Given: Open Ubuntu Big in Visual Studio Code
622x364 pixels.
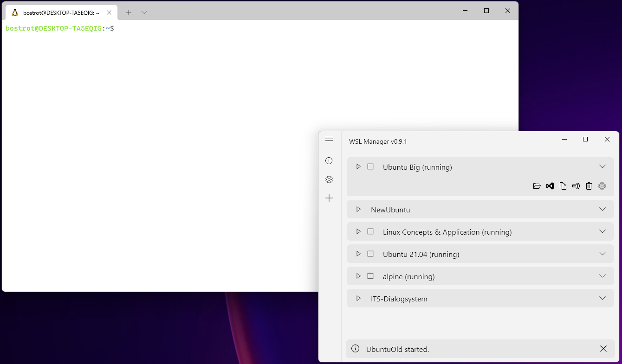Looking at the screenshot, I should point(550,186).
